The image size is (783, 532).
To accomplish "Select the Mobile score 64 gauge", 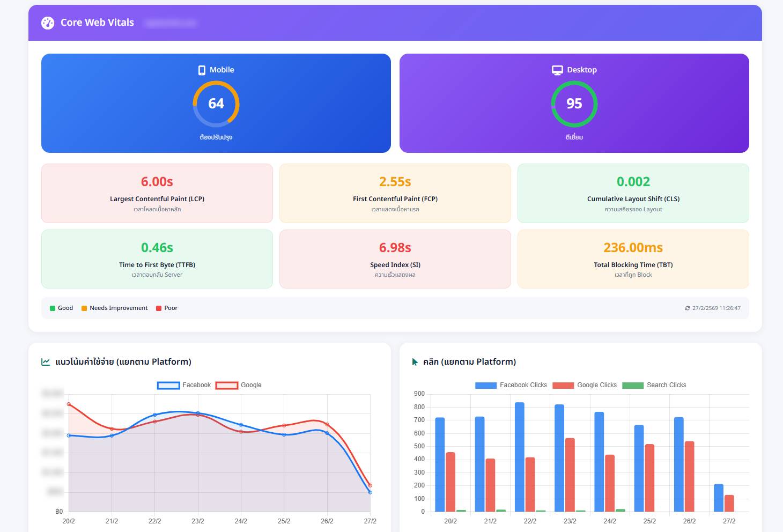I will point(216,104).
